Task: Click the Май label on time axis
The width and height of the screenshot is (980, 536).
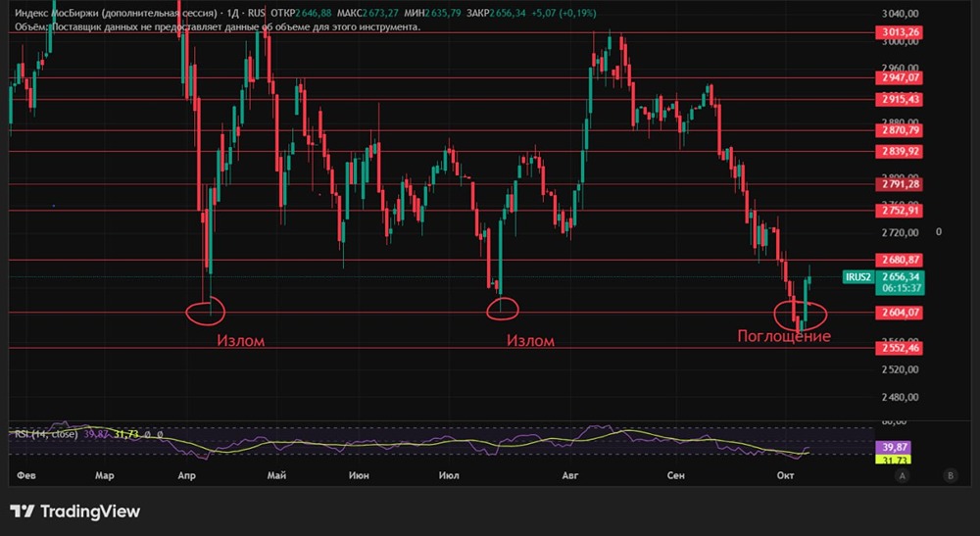Action: coord(277,475)
